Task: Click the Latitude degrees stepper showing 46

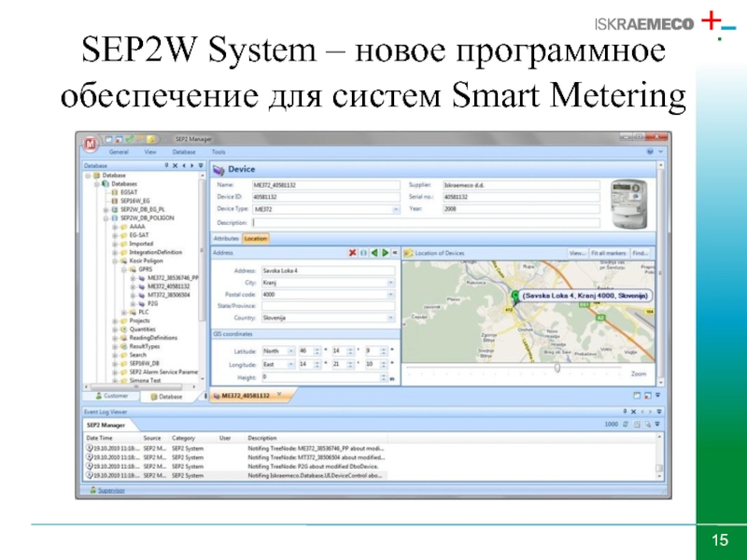Action: point(317,352)
